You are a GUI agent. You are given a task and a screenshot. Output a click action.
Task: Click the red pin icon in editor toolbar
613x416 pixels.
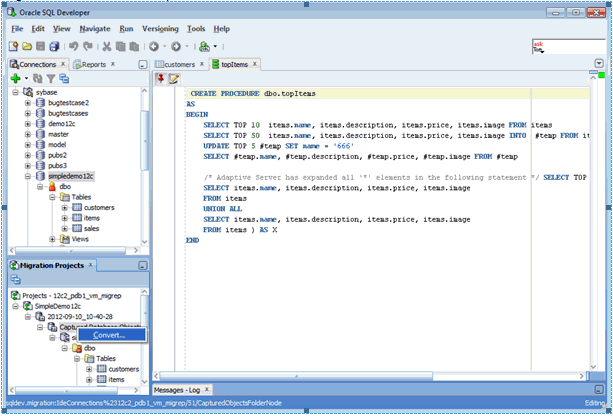[x=160, y=78]
